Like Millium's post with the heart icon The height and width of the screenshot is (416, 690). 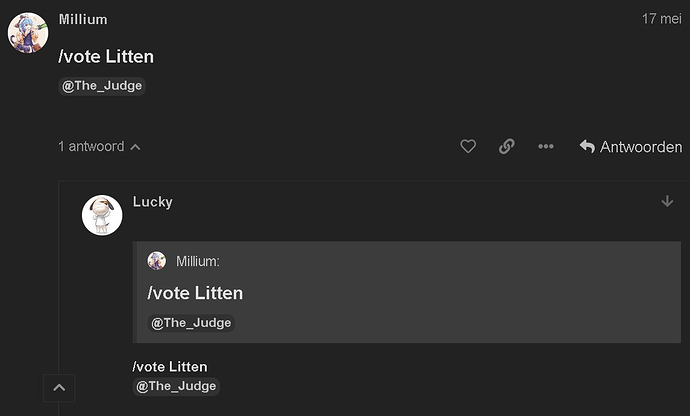tap(468, 146)
